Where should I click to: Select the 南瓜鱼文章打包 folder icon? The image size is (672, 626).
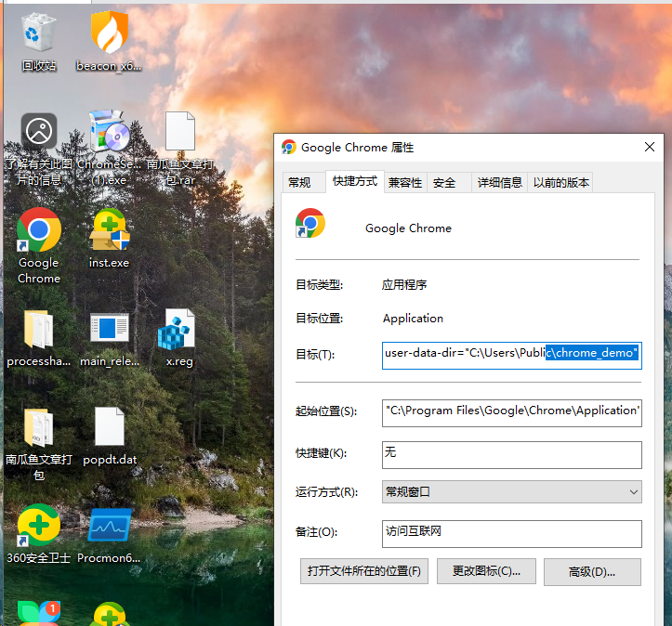tap(38, 444)
